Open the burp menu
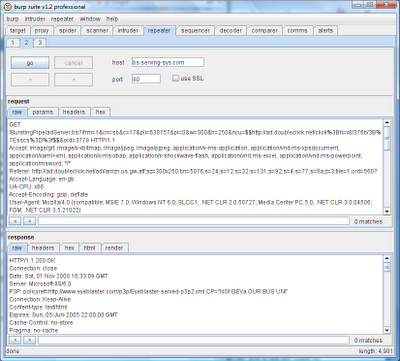This screenshot has height=361, width=400. click(x=13, y=19)
